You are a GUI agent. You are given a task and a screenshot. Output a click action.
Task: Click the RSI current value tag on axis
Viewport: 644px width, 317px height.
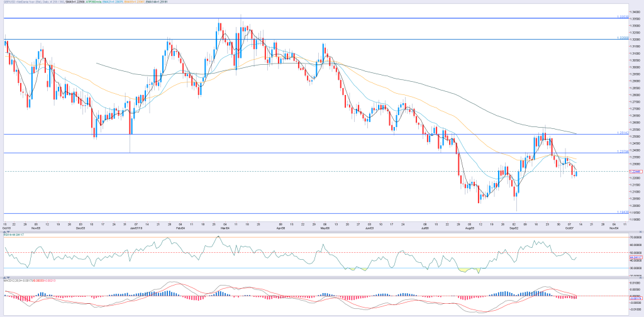click(x=635, y=257)
